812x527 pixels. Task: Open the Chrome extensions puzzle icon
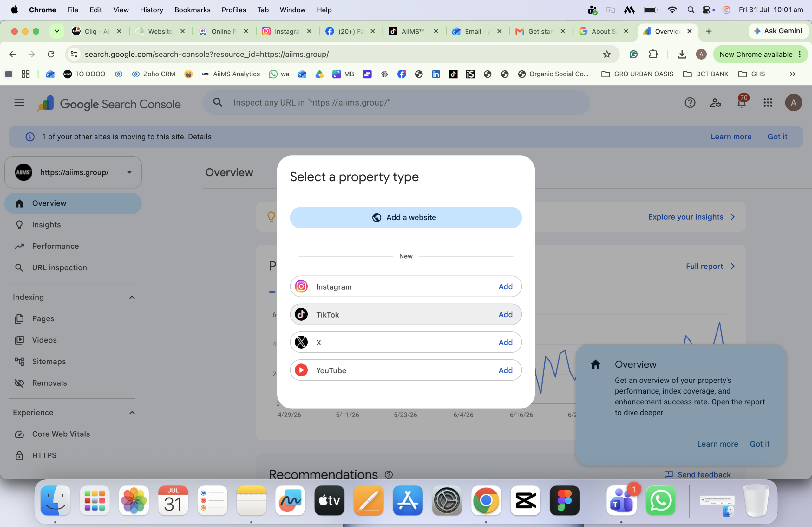pyautogui.click(x=653, y=54)
